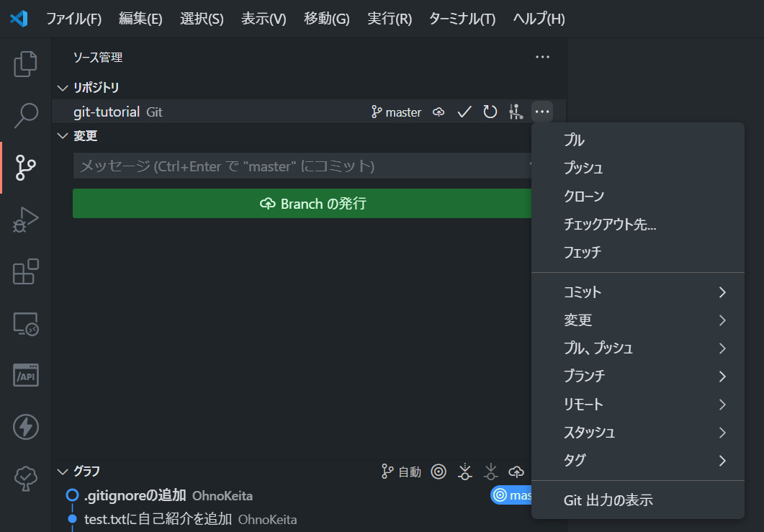Publish branch via cloud icon in repository row
764x532 pixels.
point(439,112)
